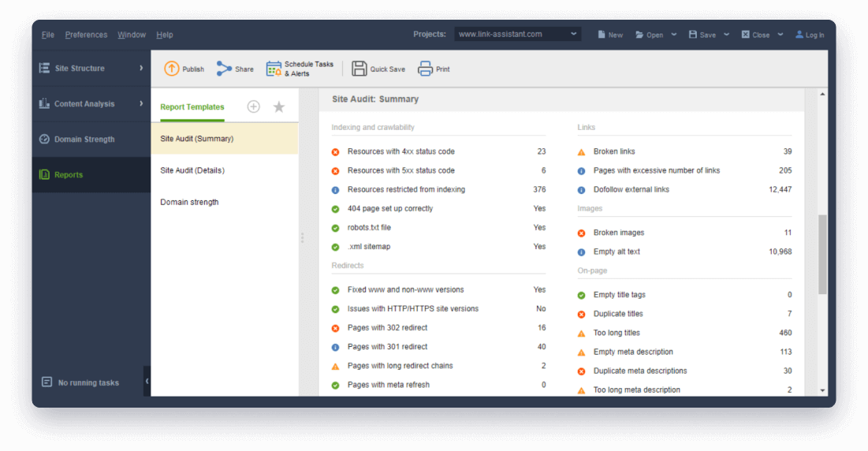
Task: Click the scrollbar down arrow
Action: (x=822, y=390)
